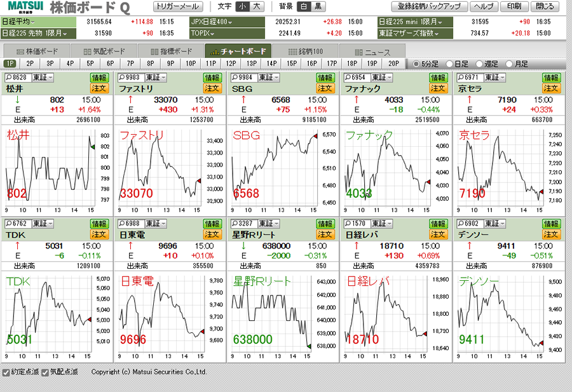Place 注文 order for SBG
The height and width of the screenshot is (392, 572).
325,88
